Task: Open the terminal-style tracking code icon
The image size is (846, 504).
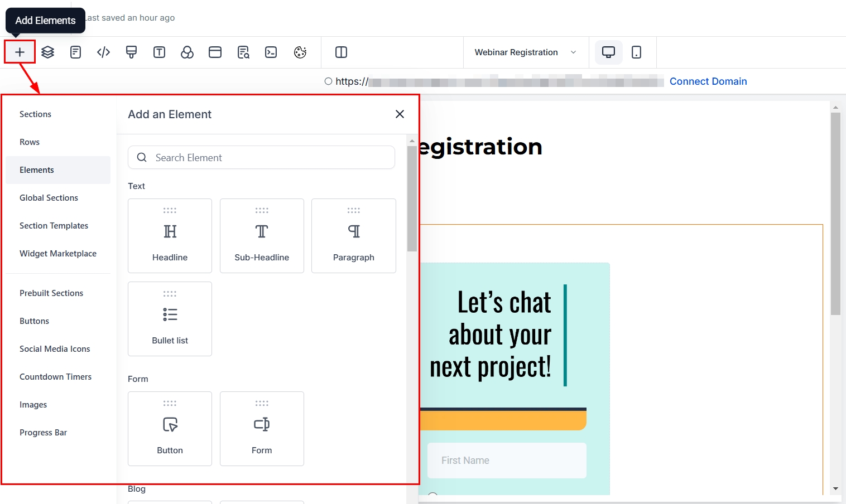Action: click(271, 52)
